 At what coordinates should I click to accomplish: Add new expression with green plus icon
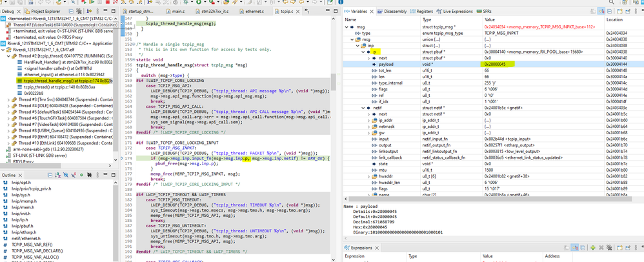pos(592,248)
